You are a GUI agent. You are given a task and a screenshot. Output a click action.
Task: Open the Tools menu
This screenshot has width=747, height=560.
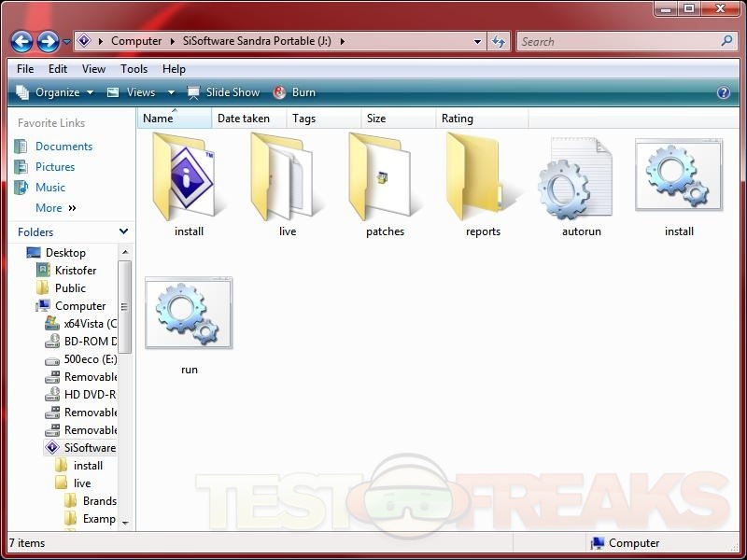tap(134, 69)
